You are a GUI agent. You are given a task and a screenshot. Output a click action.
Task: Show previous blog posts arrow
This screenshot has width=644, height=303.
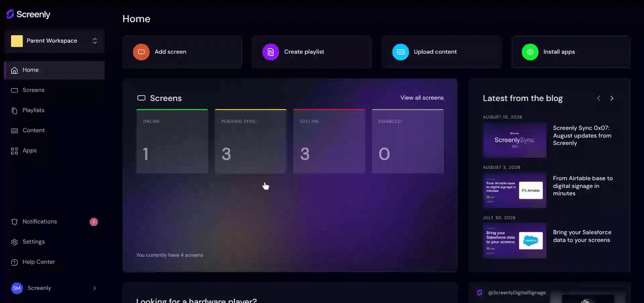click(599, 98)
